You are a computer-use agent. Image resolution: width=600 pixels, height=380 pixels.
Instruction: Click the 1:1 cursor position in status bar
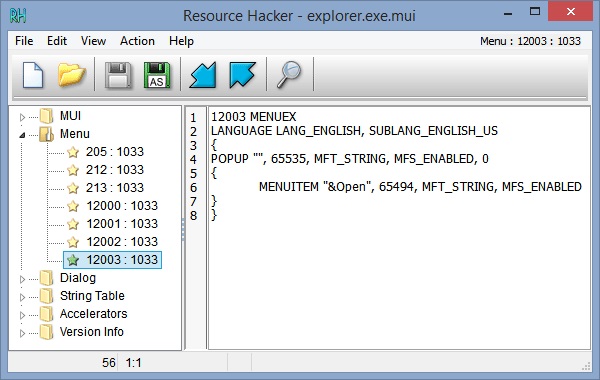[134, 362]
